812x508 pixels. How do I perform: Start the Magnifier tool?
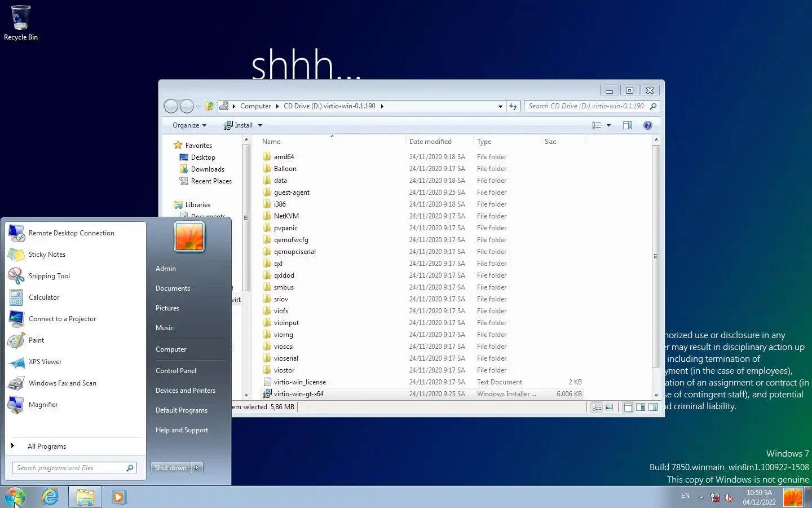76,405
